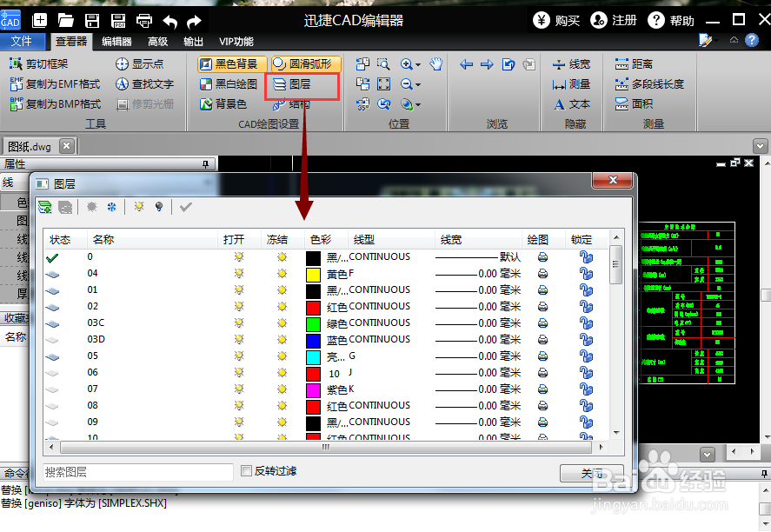Open the 文件 menu
Viewport: 771px width, 532px height.
click(22, 42)
